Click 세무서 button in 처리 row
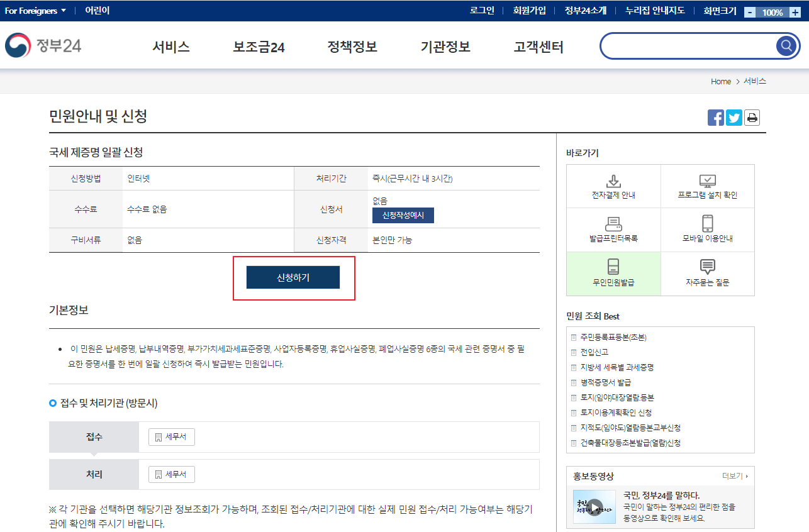The image size is (809, 532). pos(172,474)
